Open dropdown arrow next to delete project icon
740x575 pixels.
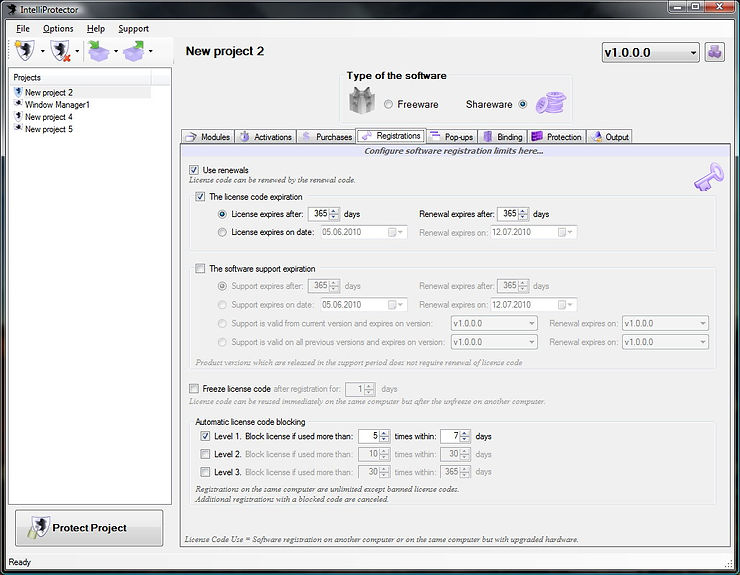coord(77,51)
